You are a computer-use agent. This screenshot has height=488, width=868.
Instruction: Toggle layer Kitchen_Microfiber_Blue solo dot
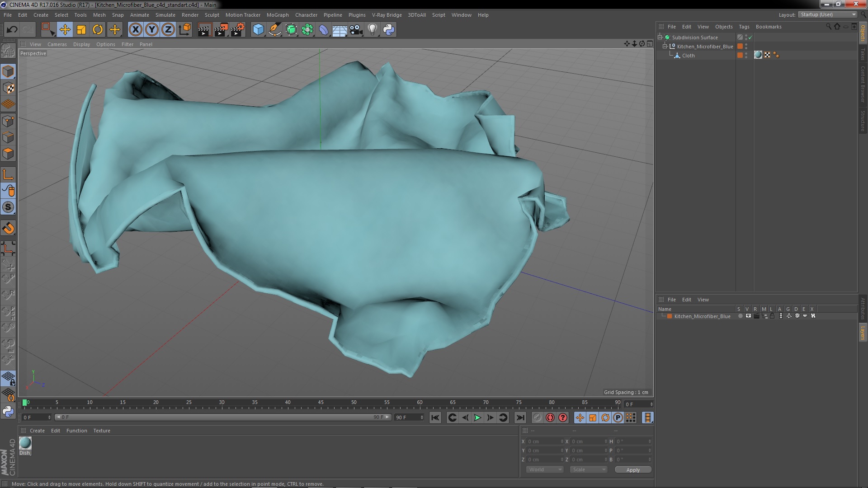pyautogui.click(x=740, y=316)
